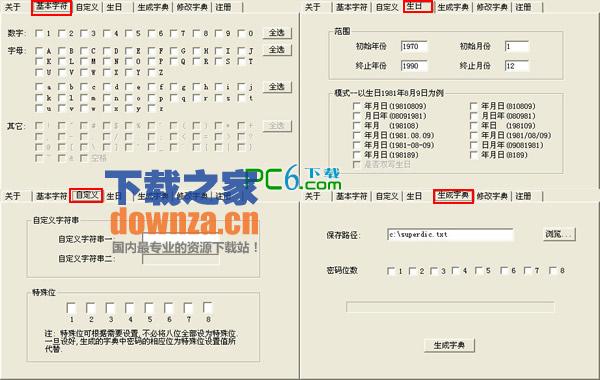Tick special position 8 checkbox under 特殊位
The width and height of the screenshot is (600, 380).
(208, 307)
